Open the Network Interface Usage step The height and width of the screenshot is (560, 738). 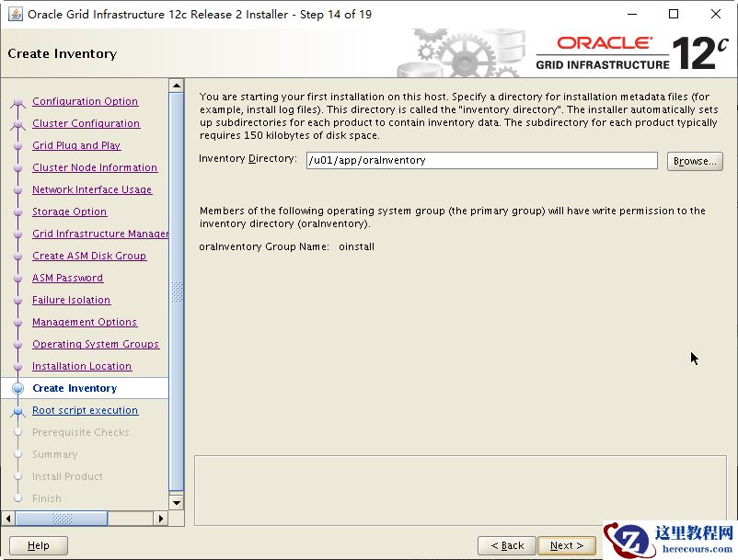[92, 189]
